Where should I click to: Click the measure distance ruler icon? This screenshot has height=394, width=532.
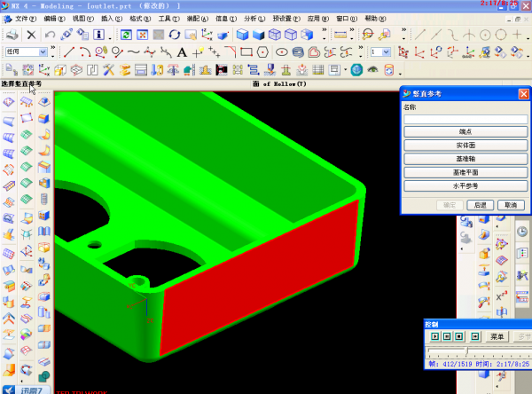(340, 35)
